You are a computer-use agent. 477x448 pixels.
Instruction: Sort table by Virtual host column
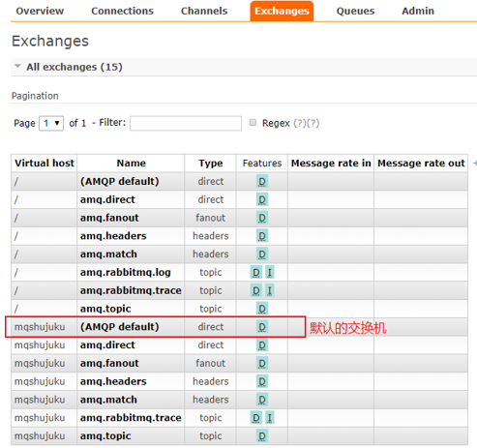click(x=45, y=164)
